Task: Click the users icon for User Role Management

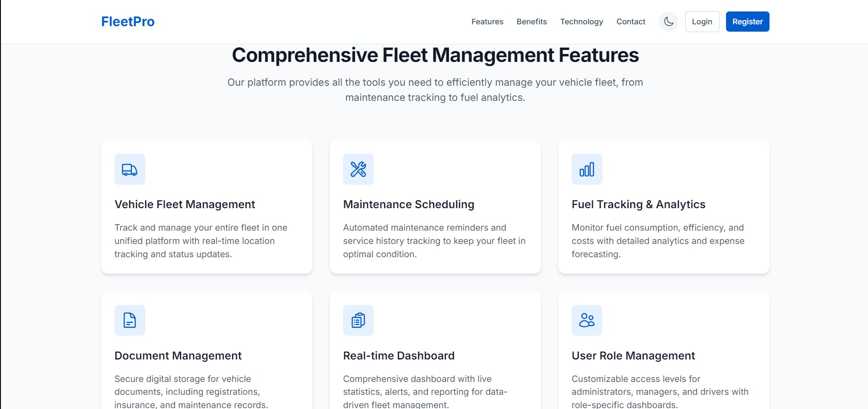Action: 587,320
